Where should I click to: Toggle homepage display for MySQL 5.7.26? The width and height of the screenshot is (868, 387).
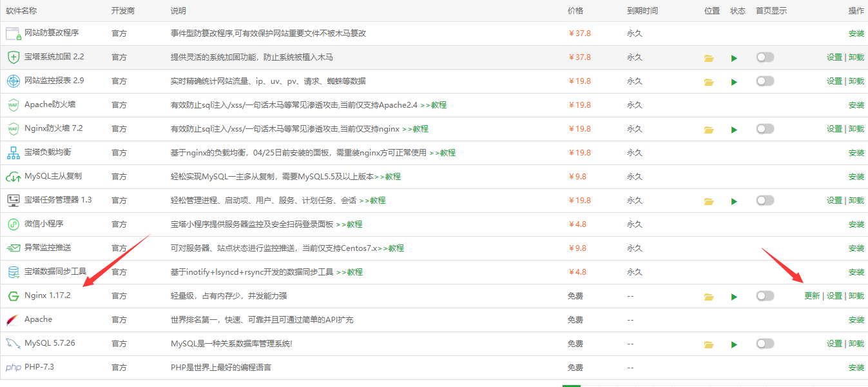point(765,343)
